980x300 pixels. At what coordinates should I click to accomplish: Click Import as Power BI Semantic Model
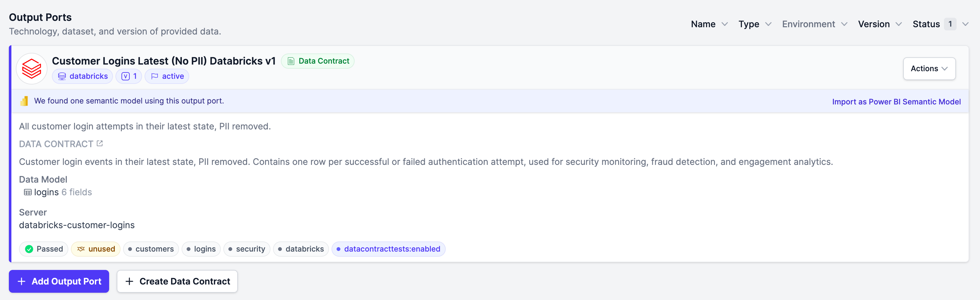896,102
